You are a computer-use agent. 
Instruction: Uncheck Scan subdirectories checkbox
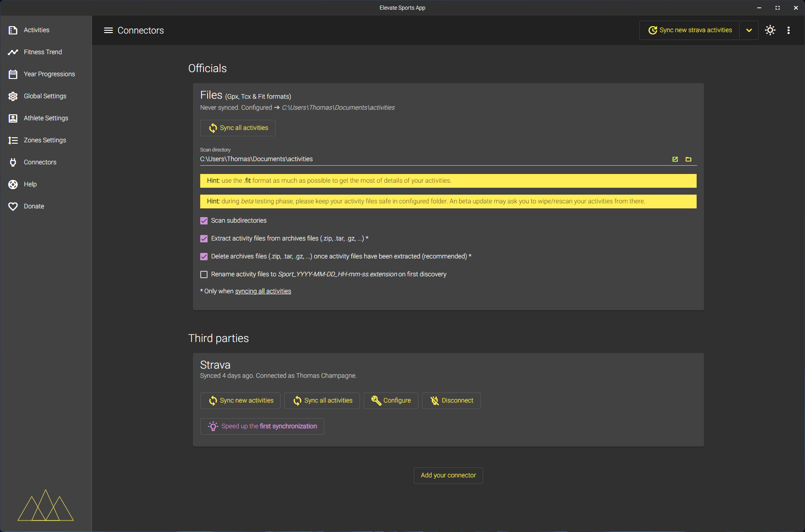coord(204,221)
